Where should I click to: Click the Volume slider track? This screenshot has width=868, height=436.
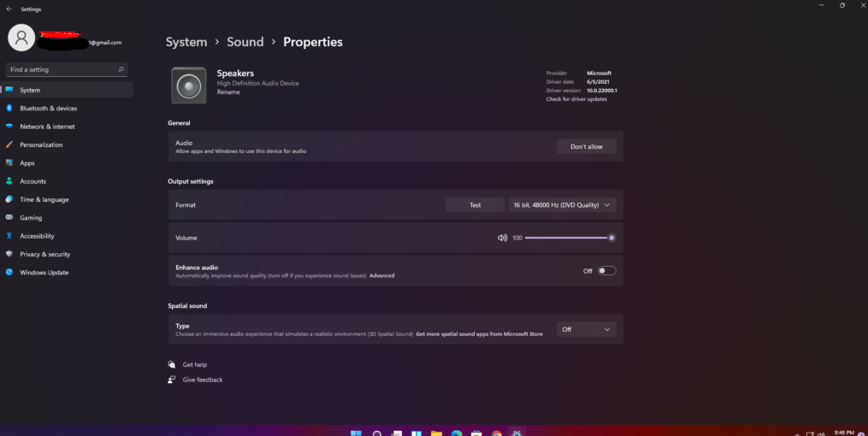[x=564, y=238]
